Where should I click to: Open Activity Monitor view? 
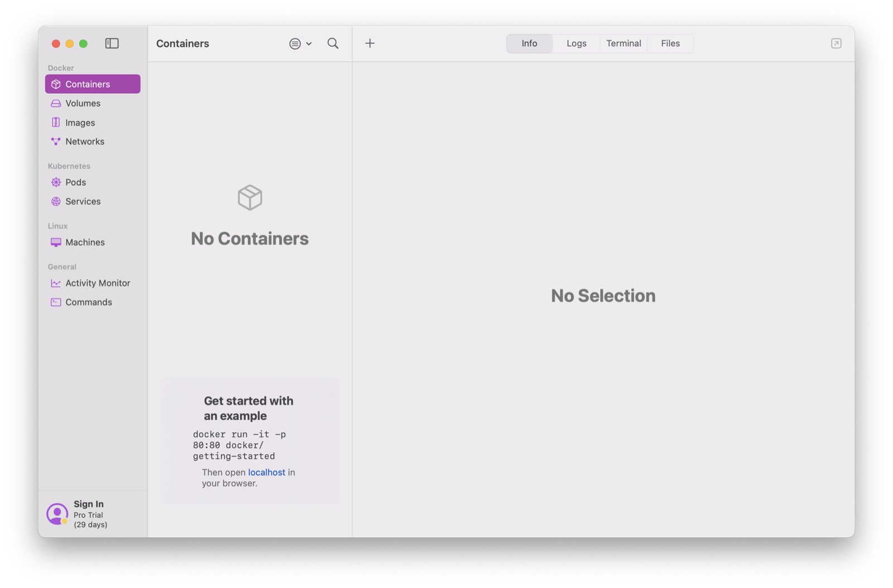coord(93,283)
